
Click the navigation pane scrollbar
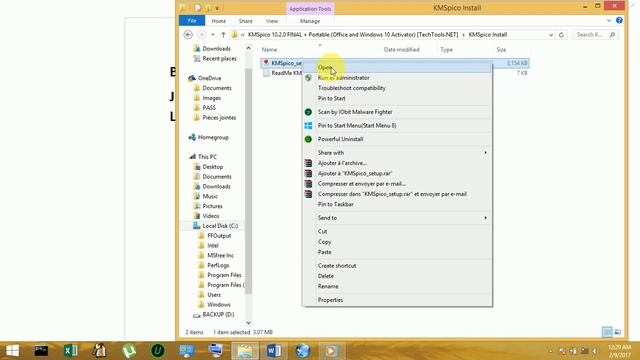[x=248, y=181]
